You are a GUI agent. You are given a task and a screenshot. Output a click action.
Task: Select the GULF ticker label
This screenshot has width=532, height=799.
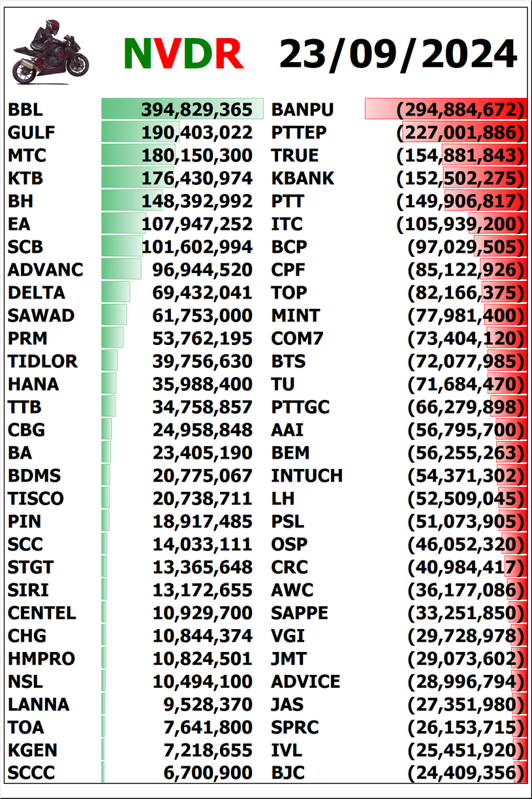click(x=31, y=133)
